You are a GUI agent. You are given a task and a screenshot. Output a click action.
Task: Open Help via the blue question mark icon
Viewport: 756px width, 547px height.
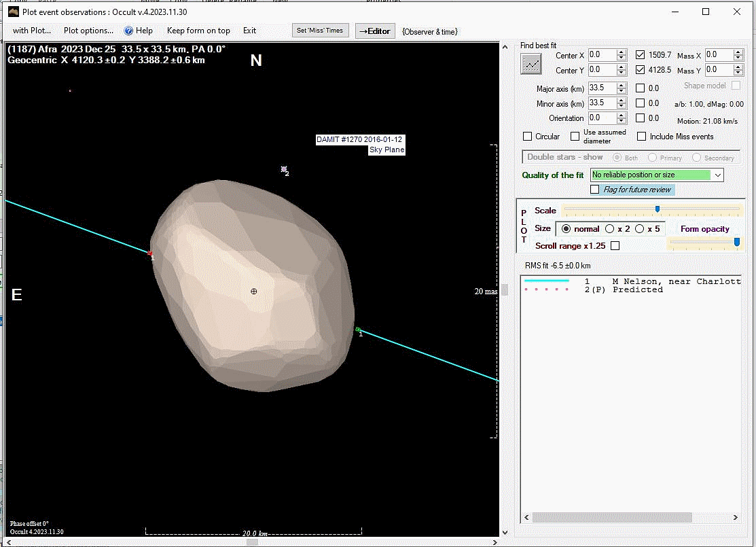pyautogui.click(x=128, y=31)
